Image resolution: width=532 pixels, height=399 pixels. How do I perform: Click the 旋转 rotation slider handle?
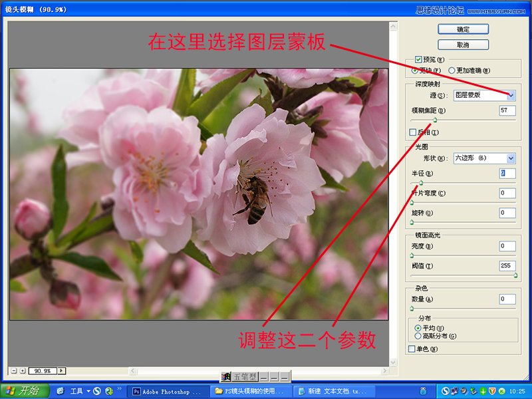point(412,222)
